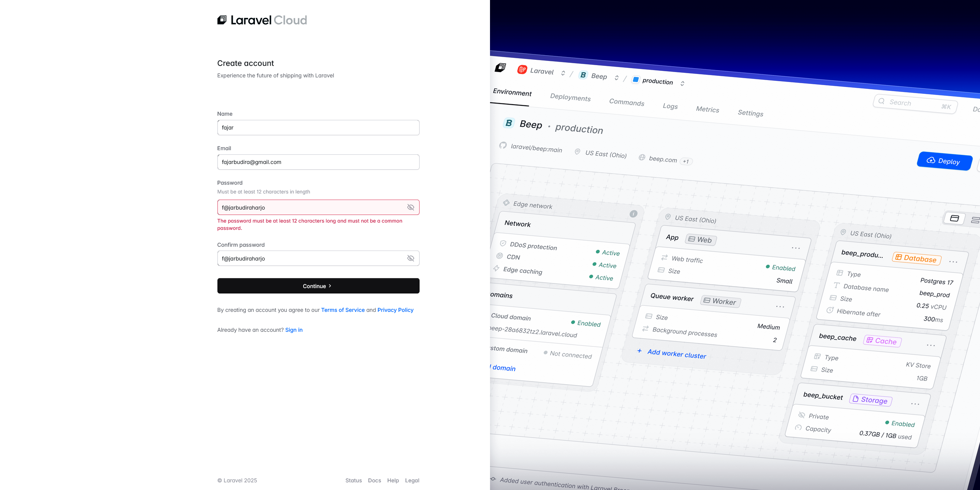This screenshot has width=980, height=490.
Task: Switch to the card view toggle
Action: click(x=954, y=218)
